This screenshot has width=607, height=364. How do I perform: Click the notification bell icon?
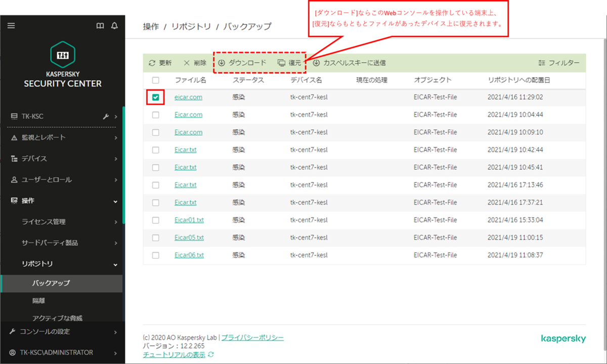coord(114,25)
